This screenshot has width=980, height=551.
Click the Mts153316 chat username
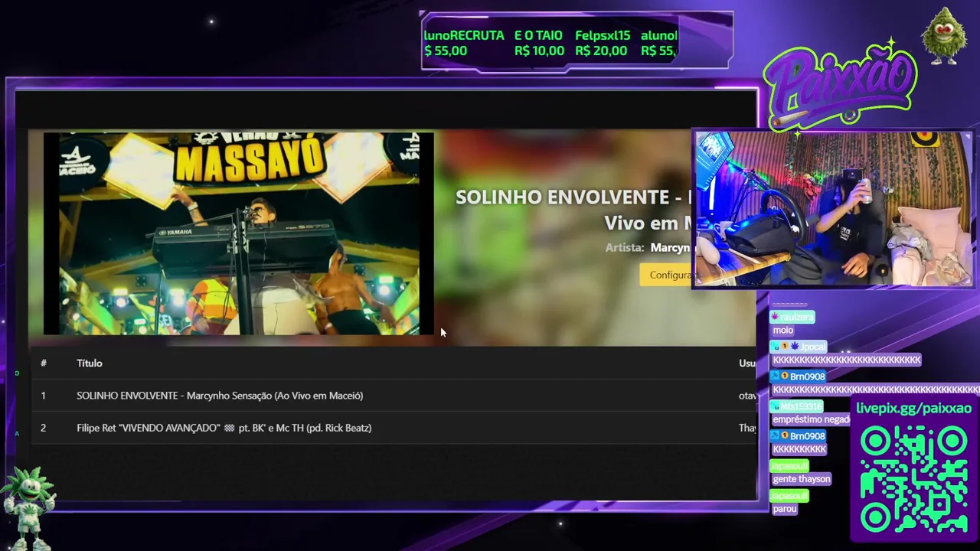pyautogui.click(x=802, y=406)
